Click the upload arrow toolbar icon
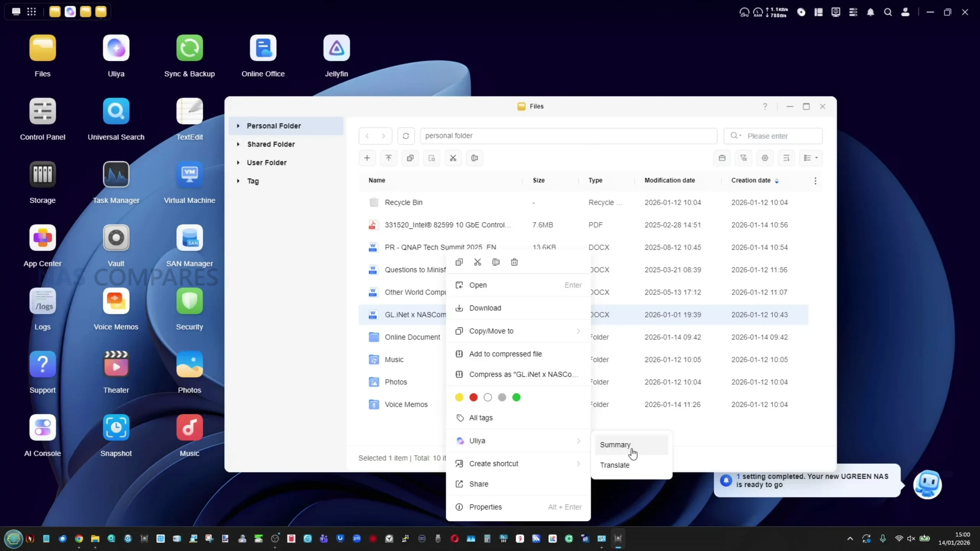The width and height of the screenshot is (980, 551). click(388, 158)
